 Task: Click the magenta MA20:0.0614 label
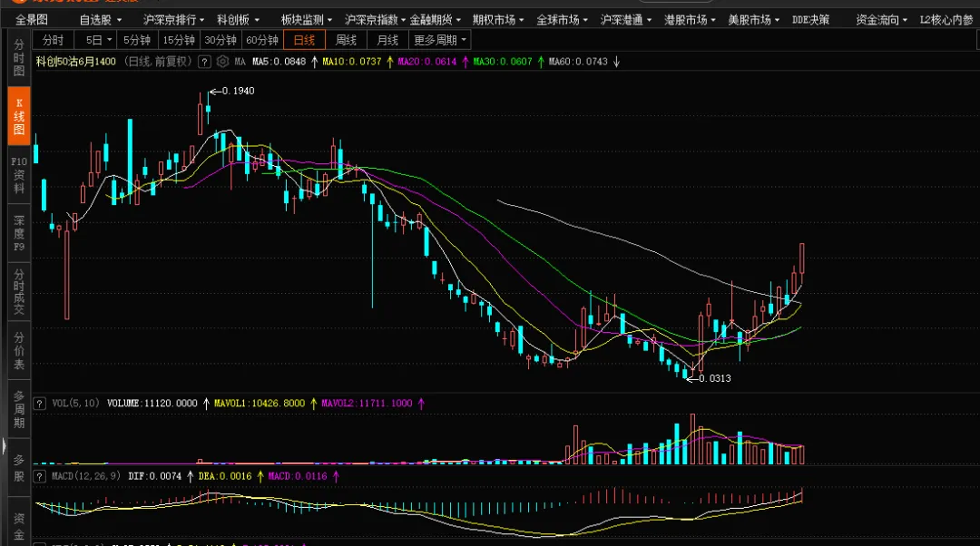[427, 62]
